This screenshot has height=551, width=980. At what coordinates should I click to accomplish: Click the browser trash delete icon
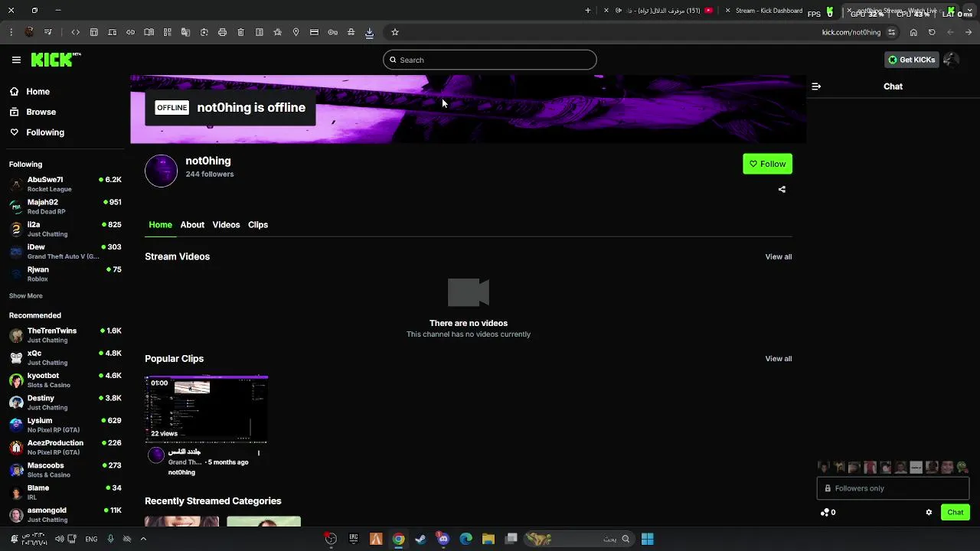point(240,32)
